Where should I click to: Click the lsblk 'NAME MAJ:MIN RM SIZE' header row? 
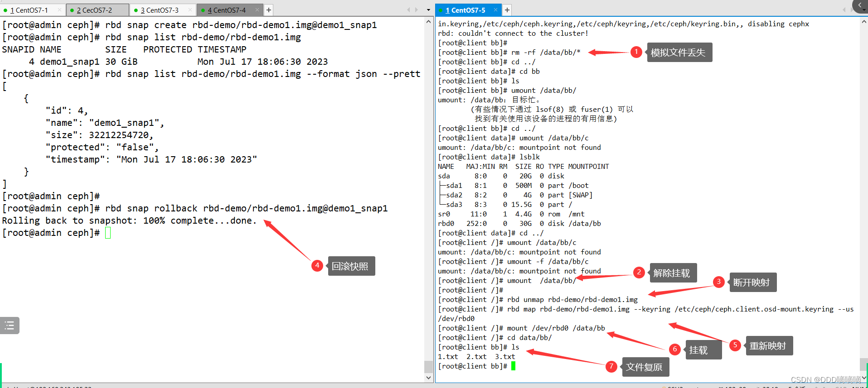pos(524,166)
